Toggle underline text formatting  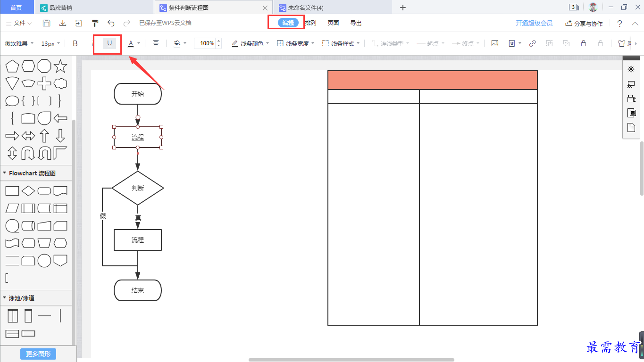109,43
